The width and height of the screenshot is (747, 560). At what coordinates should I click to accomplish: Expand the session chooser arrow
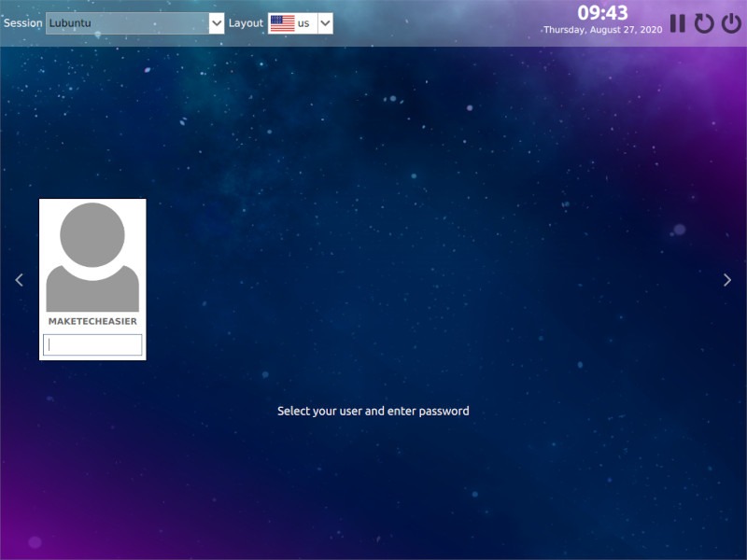(216, 22)
